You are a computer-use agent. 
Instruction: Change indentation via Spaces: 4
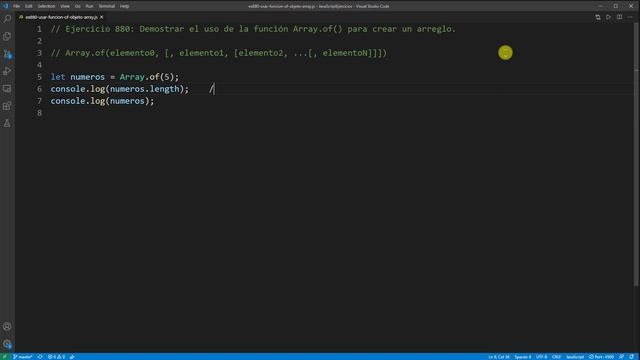[x=523, y=357]
